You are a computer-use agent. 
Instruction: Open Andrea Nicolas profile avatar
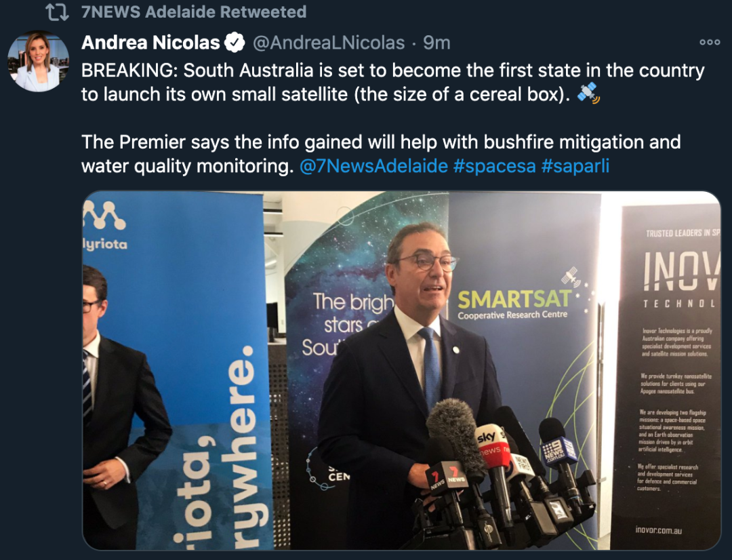tap(38, 61)
